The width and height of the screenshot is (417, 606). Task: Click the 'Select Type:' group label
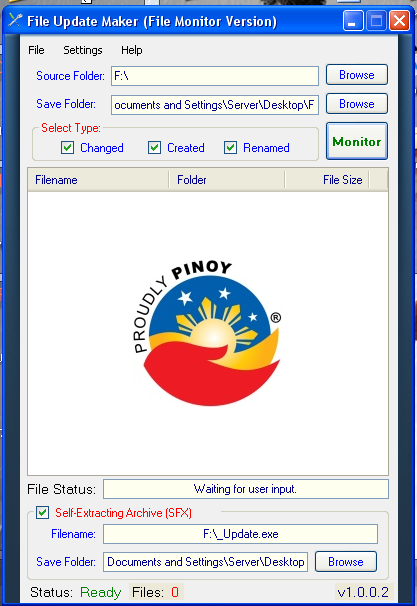(x=71, y=128)
